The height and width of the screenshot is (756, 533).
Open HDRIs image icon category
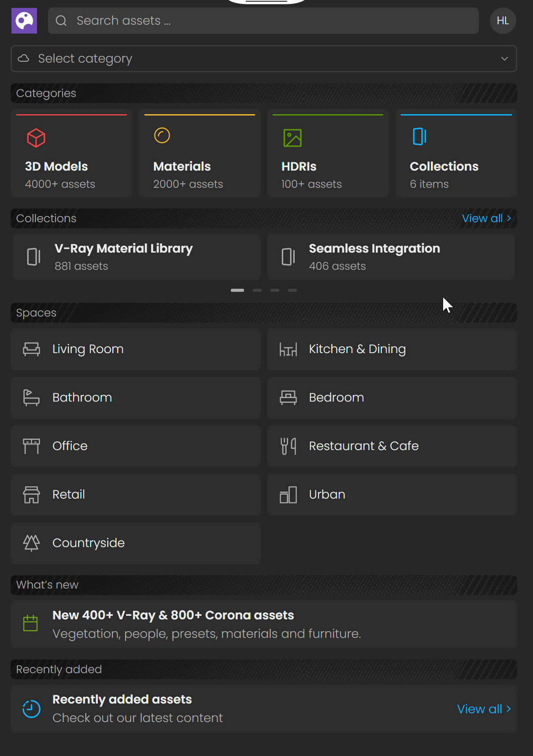[x=292, y=138]
